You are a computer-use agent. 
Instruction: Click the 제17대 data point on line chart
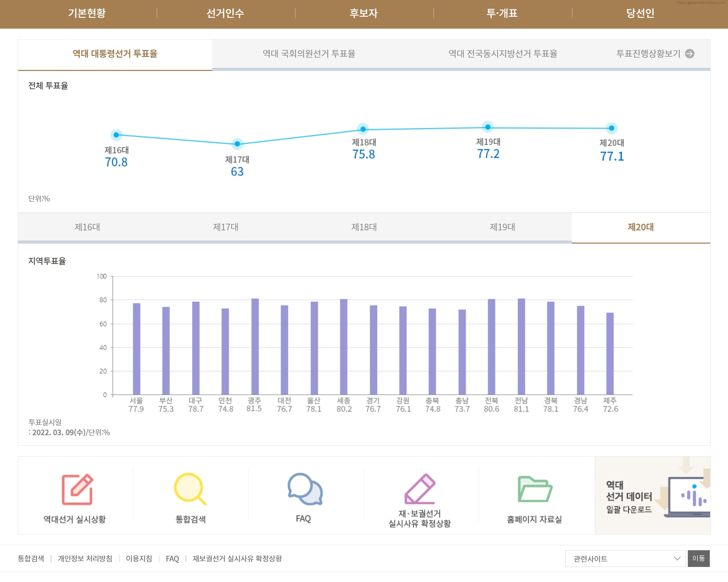tap(237, 144)
